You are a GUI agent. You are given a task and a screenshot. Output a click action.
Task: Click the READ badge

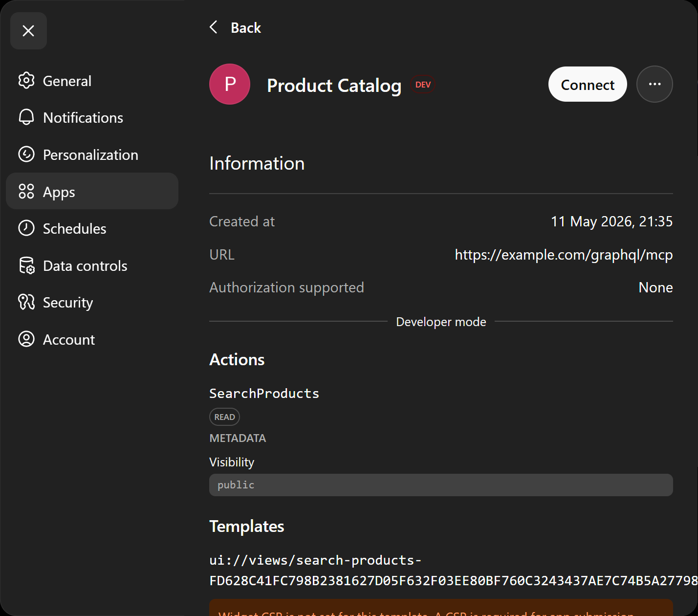[224, 417]
